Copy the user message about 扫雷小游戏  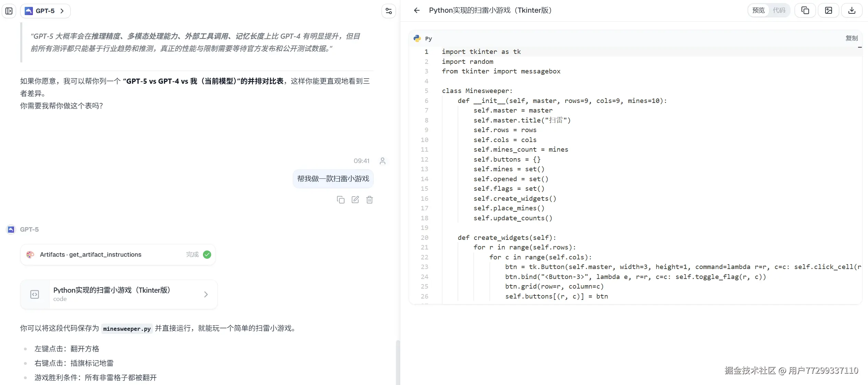341,199
